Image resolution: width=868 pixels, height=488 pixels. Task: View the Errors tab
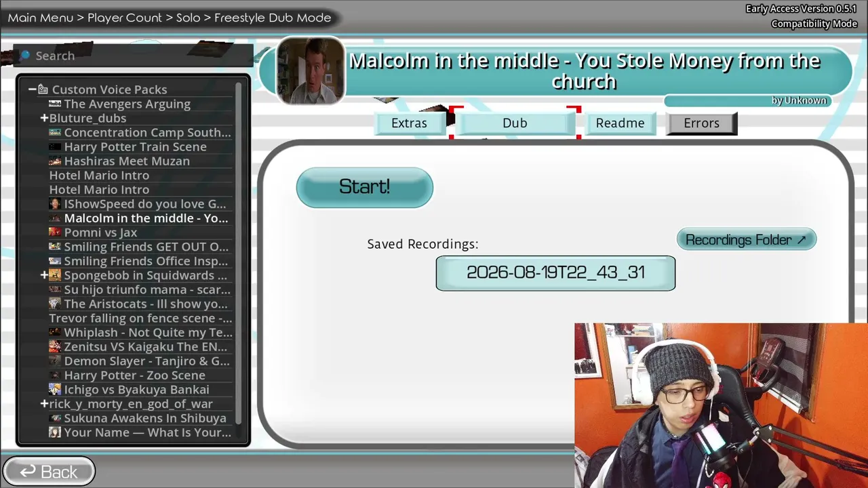[701, 123]
